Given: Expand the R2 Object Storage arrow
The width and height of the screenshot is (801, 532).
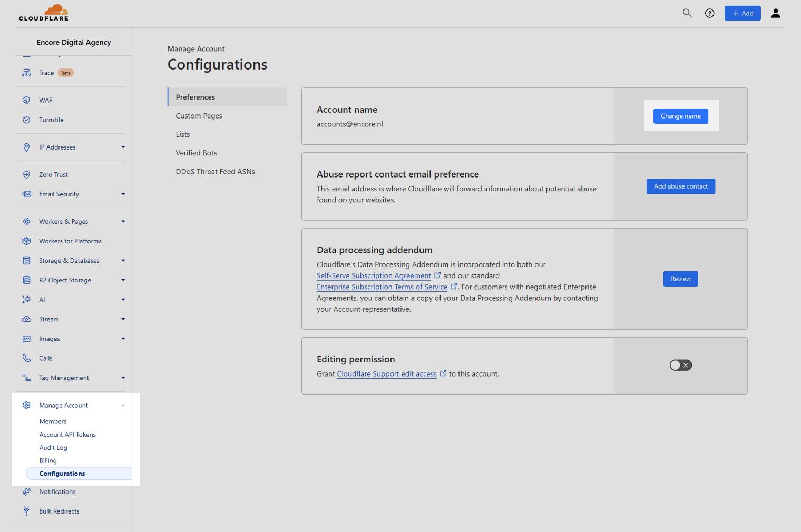Looking at the screenshot, I should 123,280.
